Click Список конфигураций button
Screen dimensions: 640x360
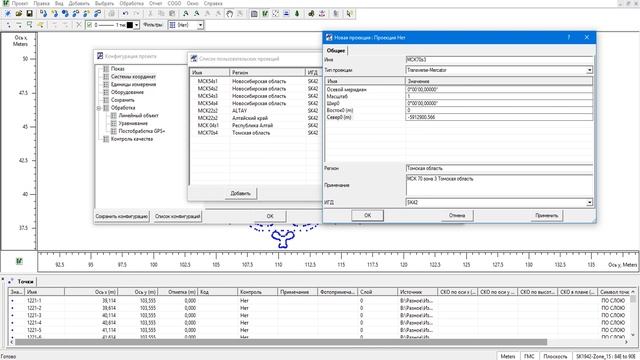point(178,216)
